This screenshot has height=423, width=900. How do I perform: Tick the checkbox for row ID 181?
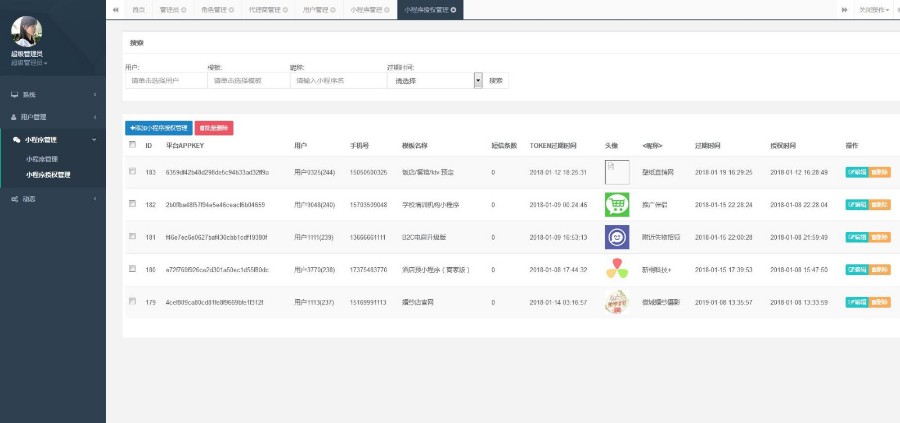[132, 237]
